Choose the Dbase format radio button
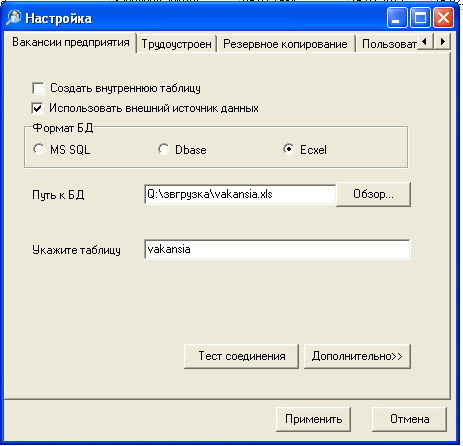Screen dimensions: 463x446 pyautogui.click(x=164, y=149)
